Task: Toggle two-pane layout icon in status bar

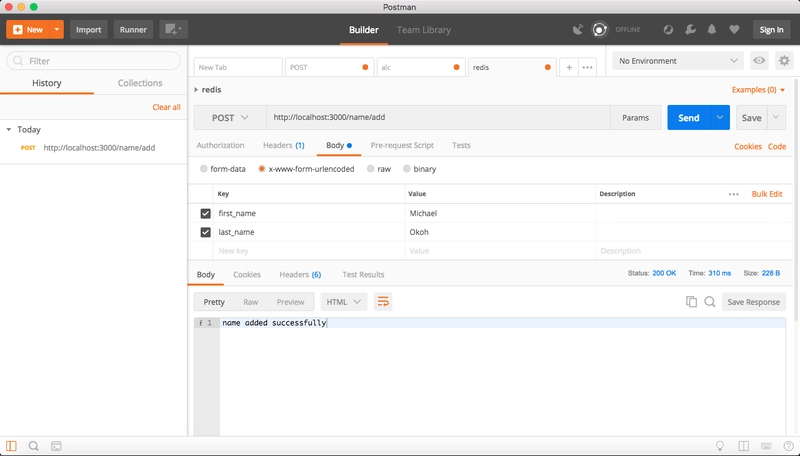Action: (x=743, y=446)
